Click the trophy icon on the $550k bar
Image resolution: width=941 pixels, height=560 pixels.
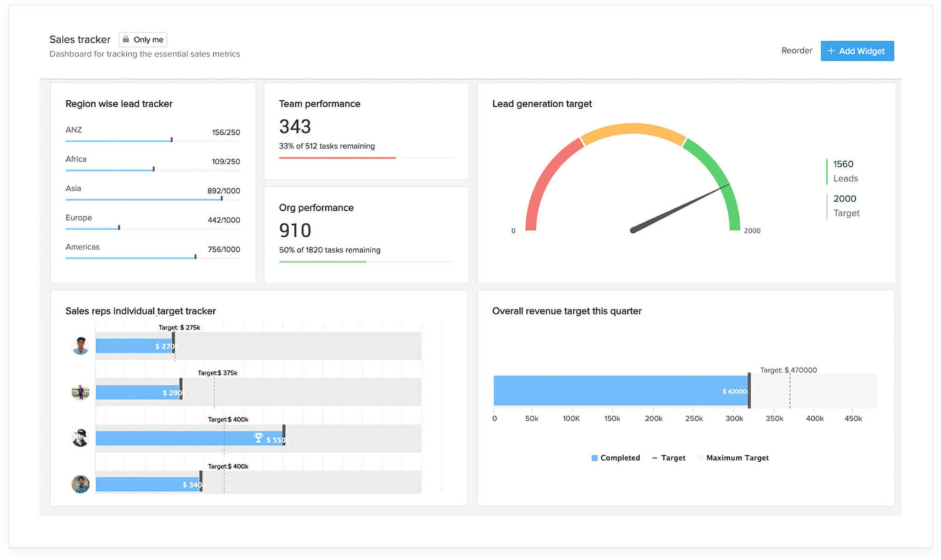[x=259, y=436]
